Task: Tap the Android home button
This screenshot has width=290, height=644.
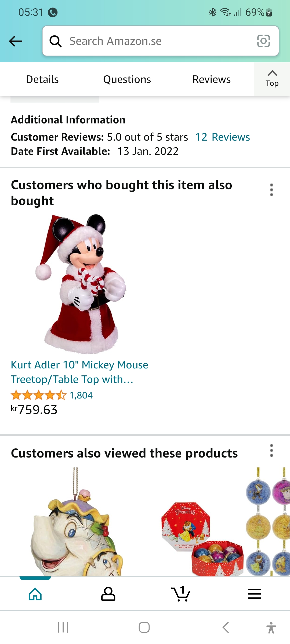Action: coord(144,627)
